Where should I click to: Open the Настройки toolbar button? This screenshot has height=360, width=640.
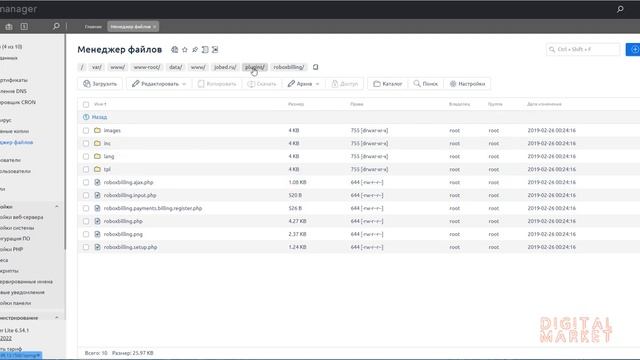tap(467, 84)
